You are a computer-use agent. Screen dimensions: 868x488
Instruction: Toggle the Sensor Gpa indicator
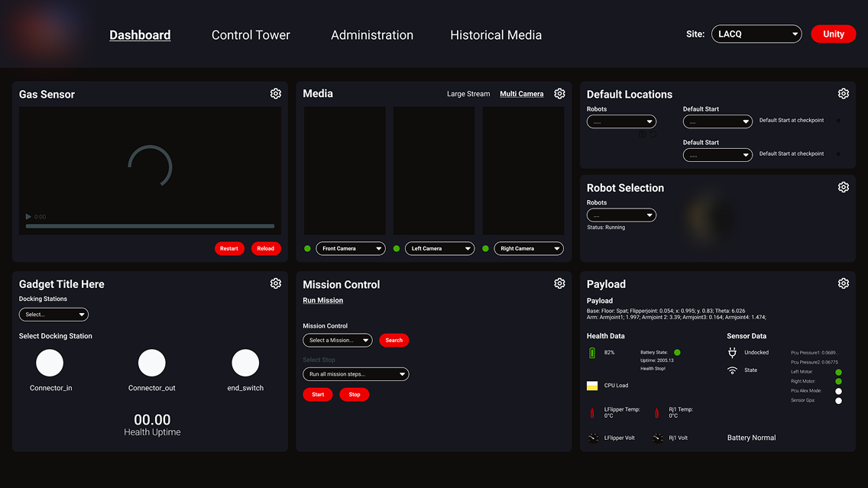(x=839, y=401)
